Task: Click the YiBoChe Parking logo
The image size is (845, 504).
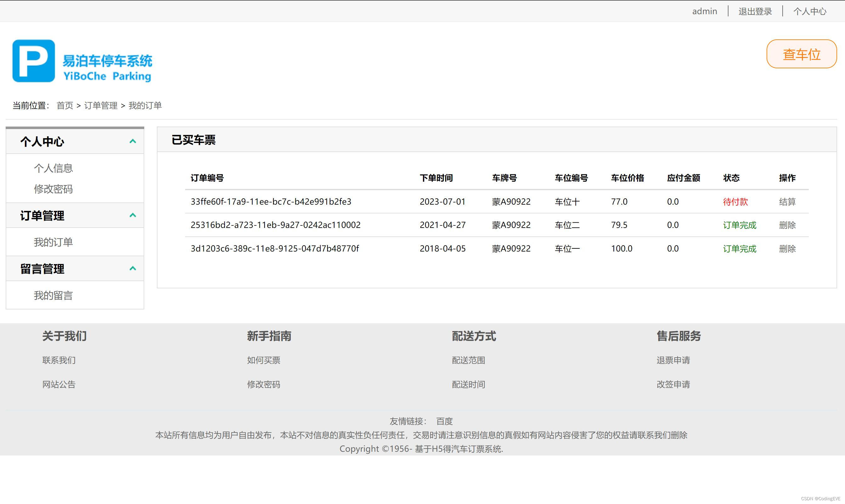Action: [x=82, y=61]
